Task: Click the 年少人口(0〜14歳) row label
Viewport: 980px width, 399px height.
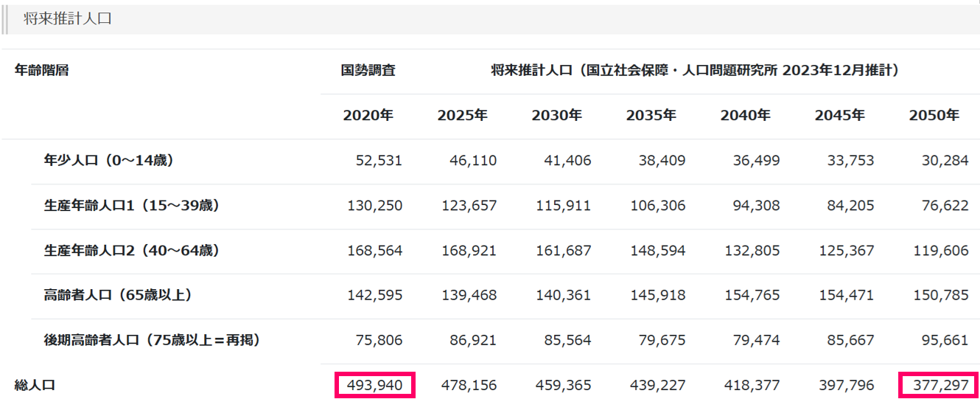Action: point(109,160)
